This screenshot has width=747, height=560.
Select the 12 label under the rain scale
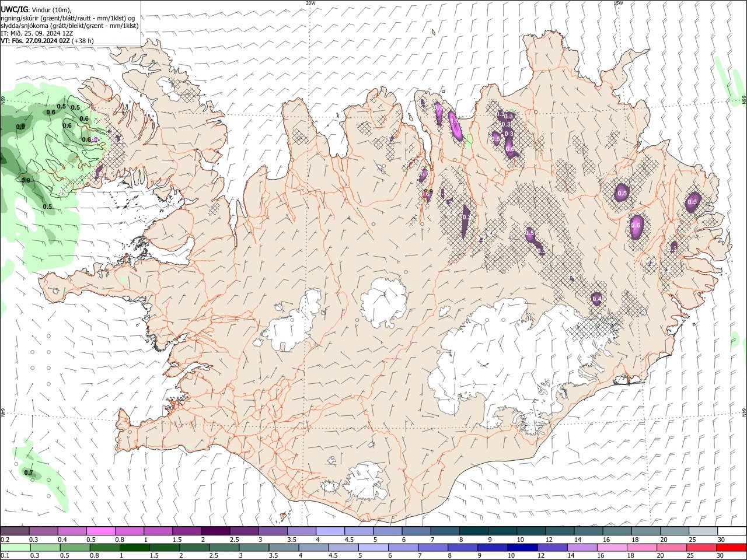[x=541, y=556]
